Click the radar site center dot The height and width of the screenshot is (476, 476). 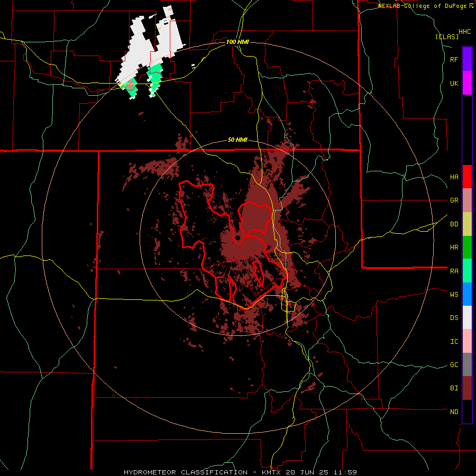[x=238, y=237]
